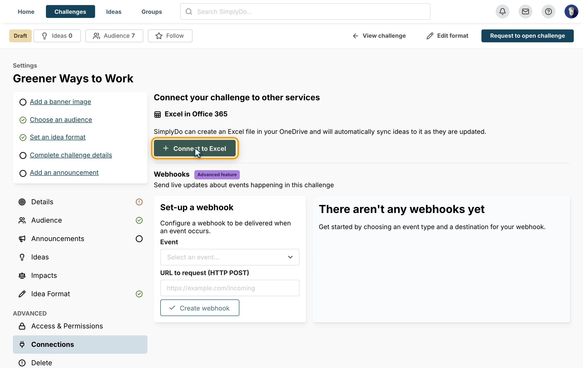
Task: Go back via View challenge
Action: pos(379,36)
